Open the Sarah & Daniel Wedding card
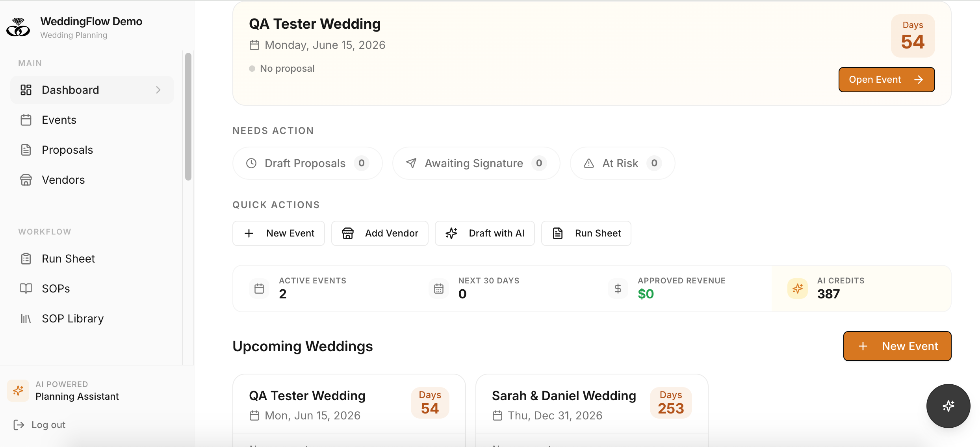Image resolution: width=980 pixels, height=447 pixels. 564,396
